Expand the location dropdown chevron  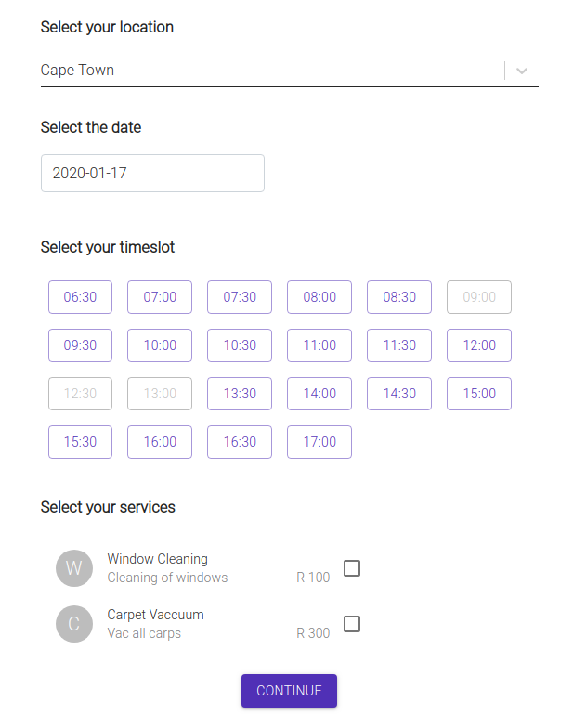pos(522,71)
